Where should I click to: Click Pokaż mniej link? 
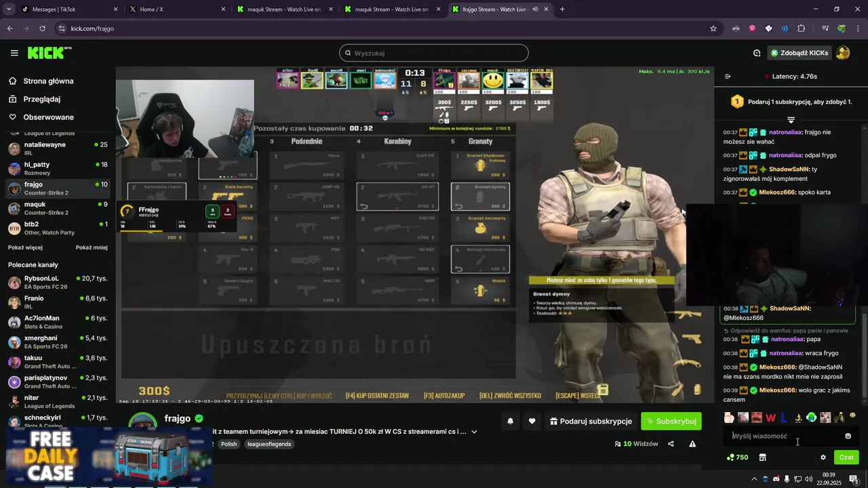click(x=92, y=247)
